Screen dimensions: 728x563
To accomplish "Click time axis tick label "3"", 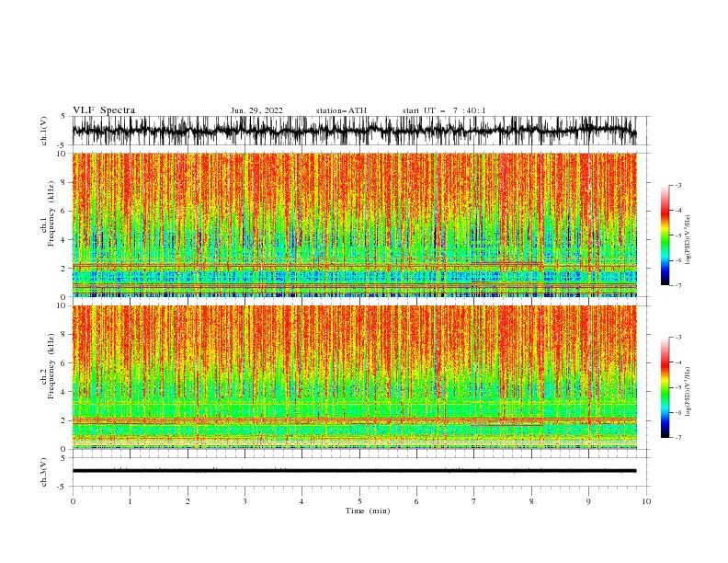I will tap(245, 501).
